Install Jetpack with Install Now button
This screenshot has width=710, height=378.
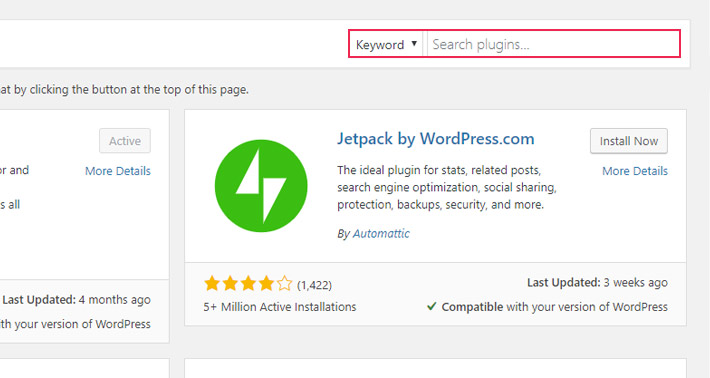tap(628, 141)
